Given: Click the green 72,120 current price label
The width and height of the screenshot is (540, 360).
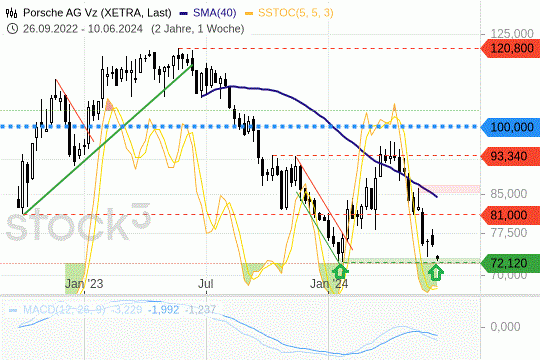Looking at the screenshot, I should [x=510, y=263].
